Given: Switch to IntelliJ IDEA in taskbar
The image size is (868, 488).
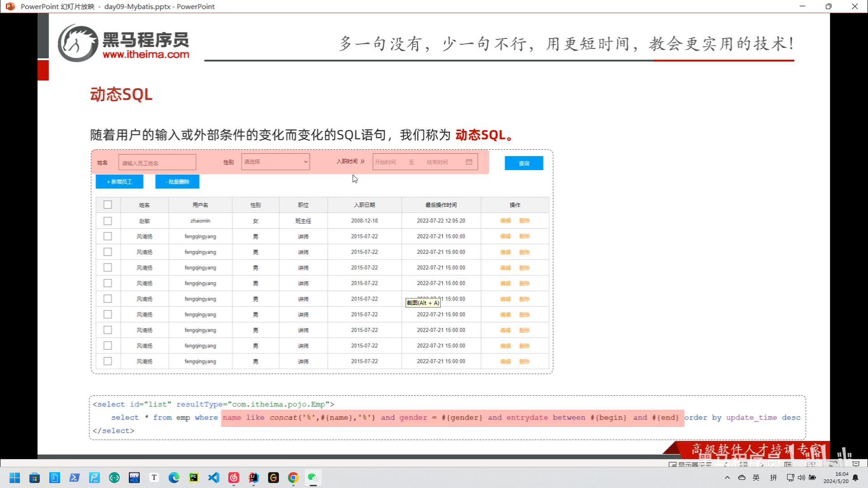Looking at the screenshot, I should click(x=253, y=478).
